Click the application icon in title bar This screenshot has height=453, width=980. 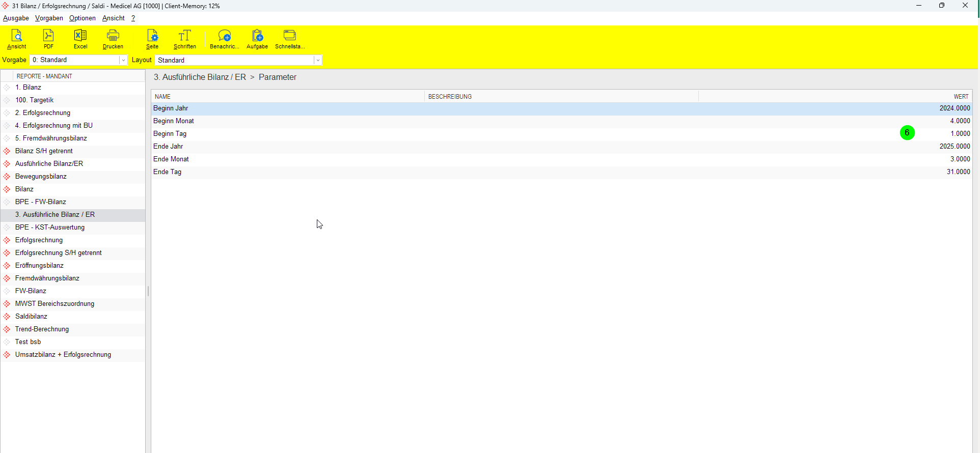coord(6,6)
